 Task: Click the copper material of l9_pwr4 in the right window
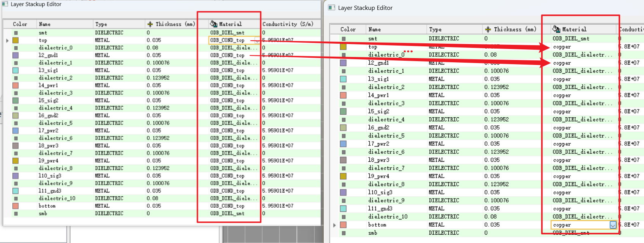(x=562, y=177)
